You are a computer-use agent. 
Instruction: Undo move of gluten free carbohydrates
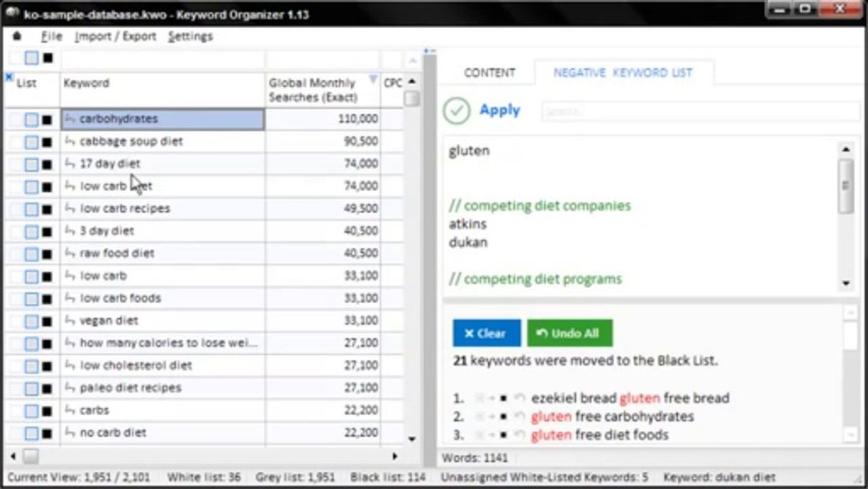pos(520,416)
